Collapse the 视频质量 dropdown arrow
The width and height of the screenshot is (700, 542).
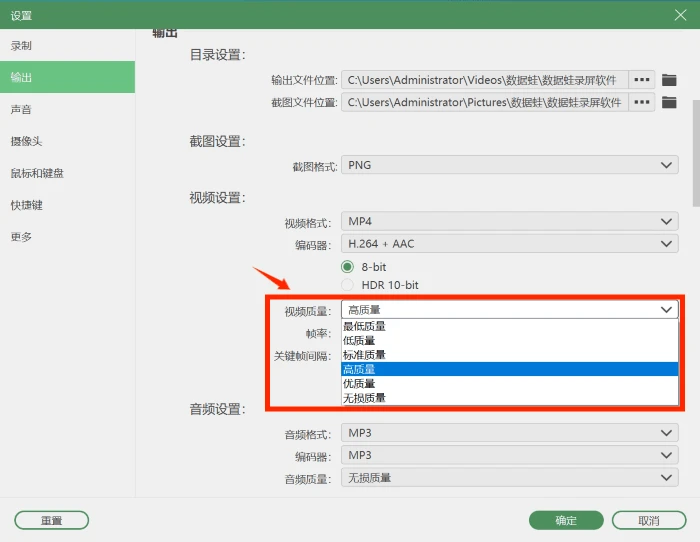pos(666,310)
